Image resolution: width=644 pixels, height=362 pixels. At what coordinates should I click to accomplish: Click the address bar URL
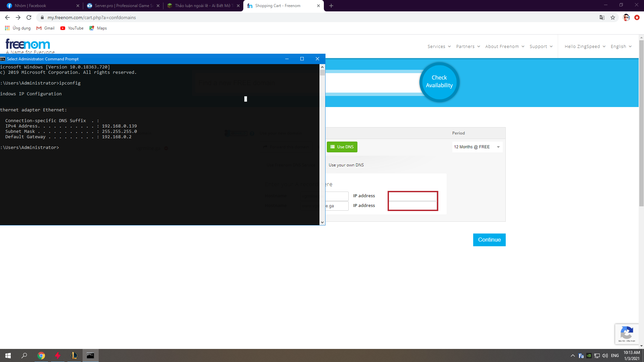point(92,17)
